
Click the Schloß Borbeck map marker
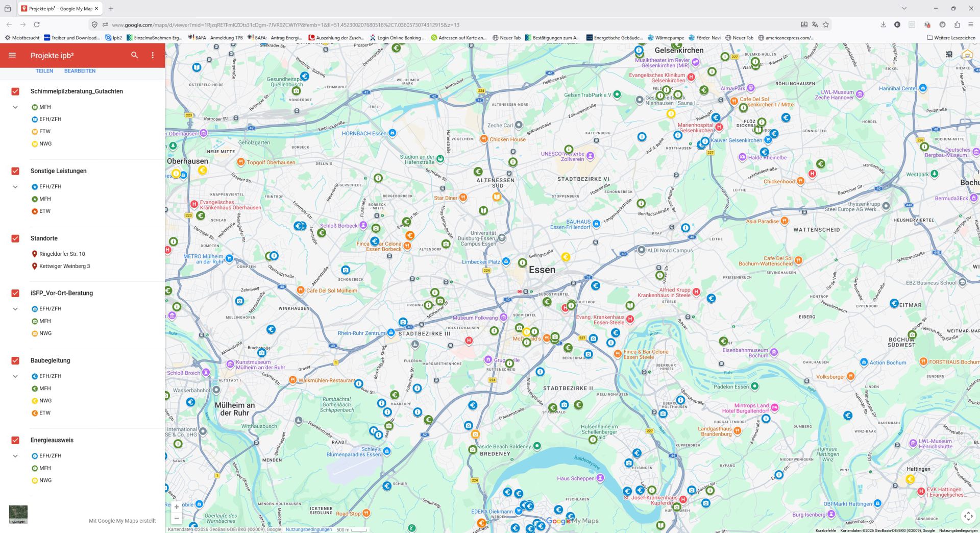(363, 225)
